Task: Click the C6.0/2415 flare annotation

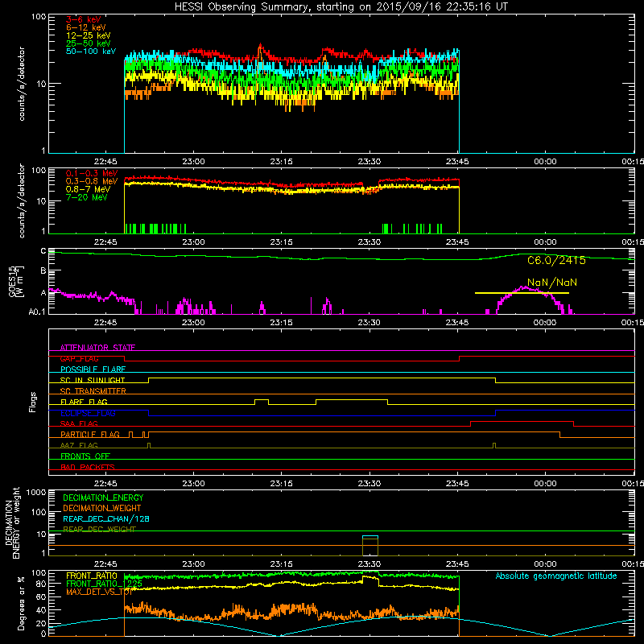Action: [x=556, y=260]
